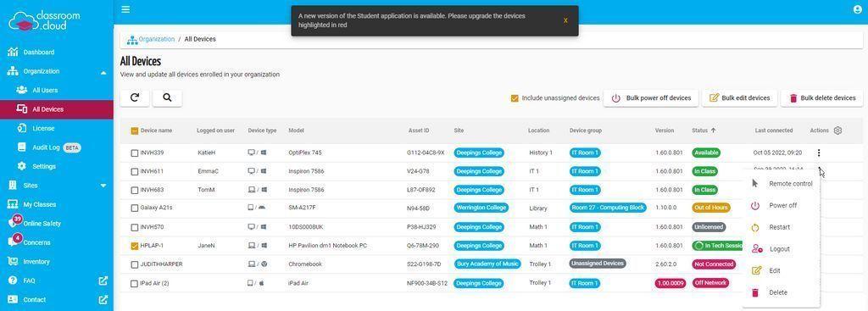Click the Last connected column header
The height and width of the screenshot is (311, 868).
tap(774, 131)
